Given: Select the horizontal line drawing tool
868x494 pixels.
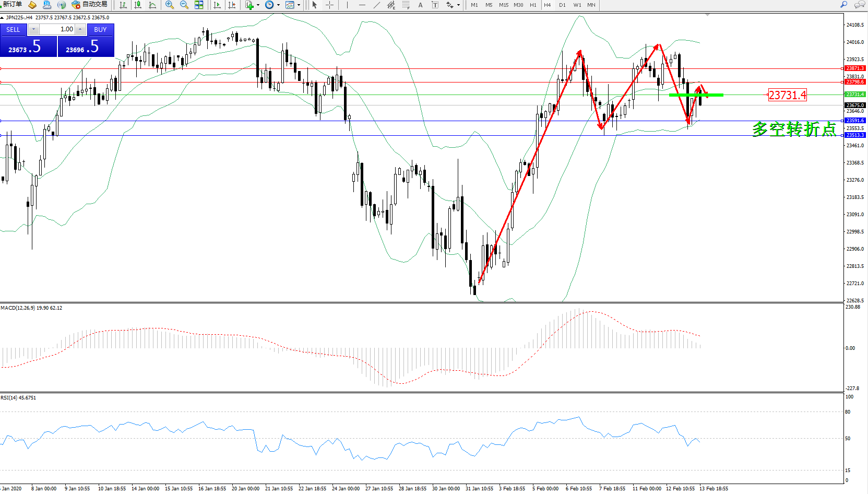Looking at the screenshot, I should coord(362,5).
